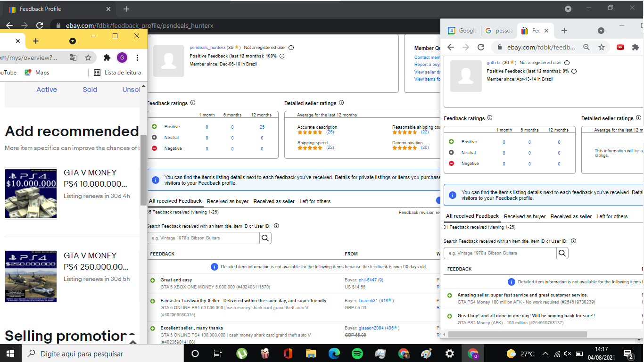
Task: Click horizontal scrollbar of gnth-br window
Action: tap(518, 334)
